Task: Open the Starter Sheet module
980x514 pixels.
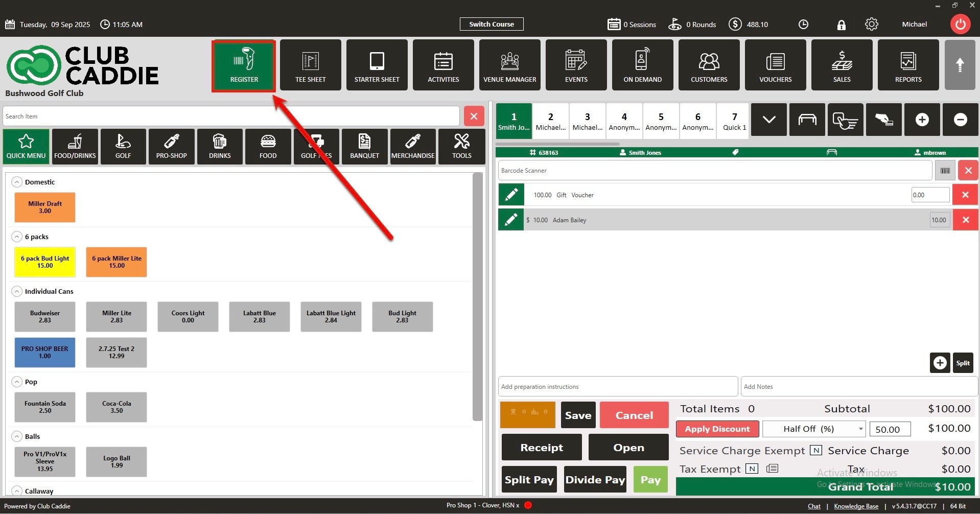Action: [x=377, y=65]
